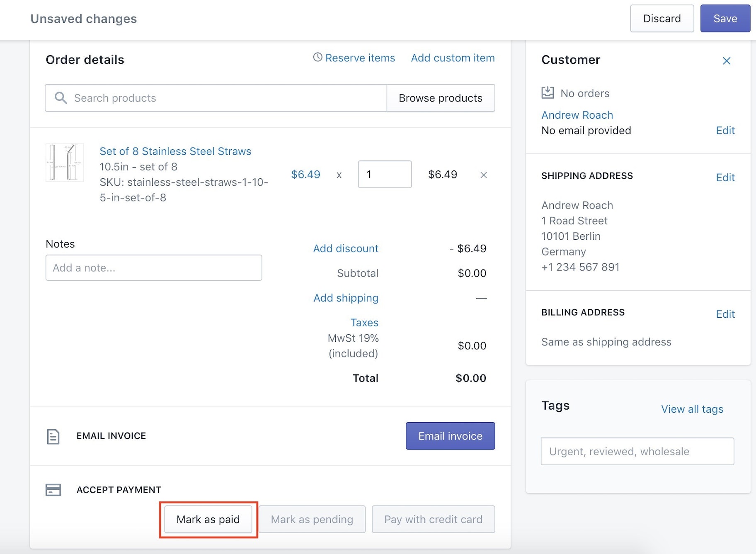Screen dimensions: 756x554
Task: Click the accept payment credit card icon
Action: tap(53, 490)
